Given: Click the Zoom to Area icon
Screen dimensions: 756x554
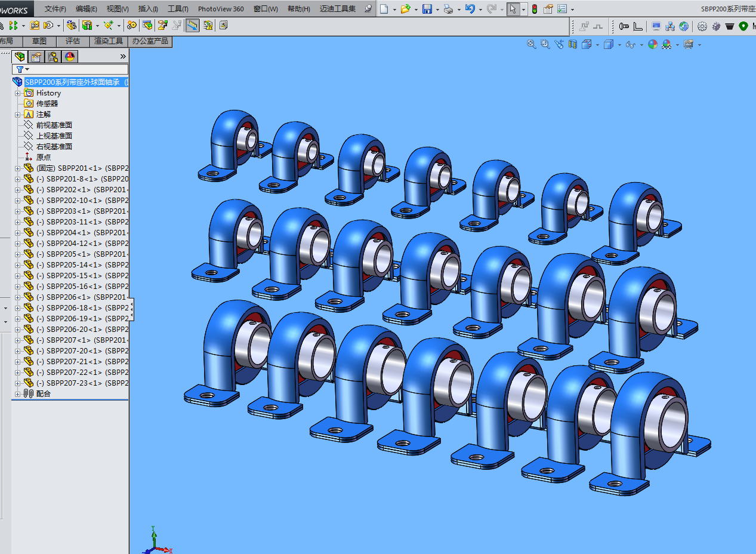Looking at the screenshot, I should (x=545, y=44).
